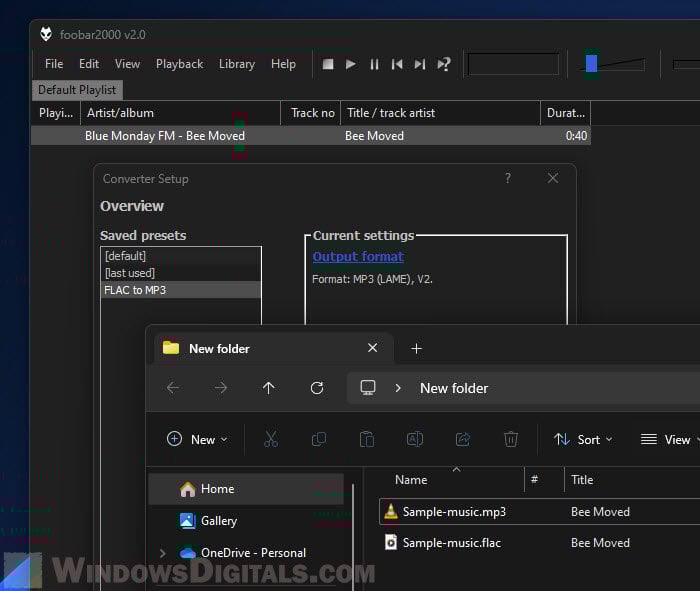The width and height of the screenshot is (700, 591).
Task: Skip to the next track
Action: tap(420, 64)
